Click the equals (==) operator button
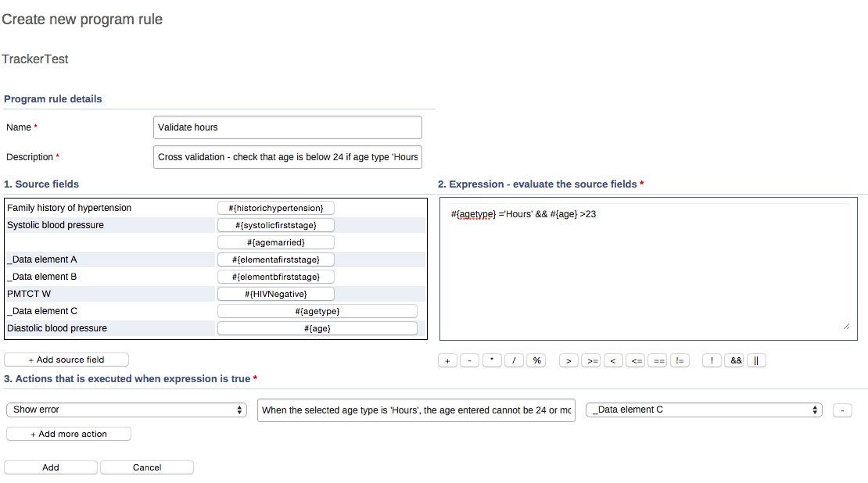Image resolution: width=868 pixels, height=483 pixels. 659,360
